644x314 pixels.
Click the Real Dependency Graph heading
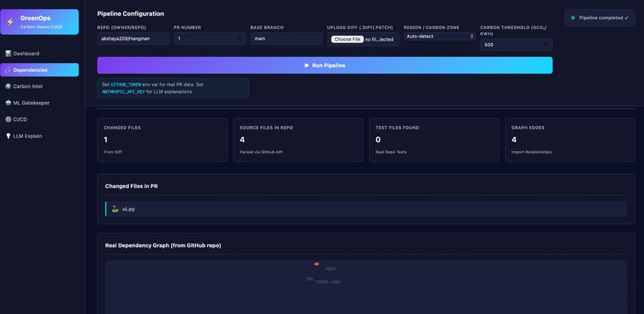tap(163, 245)
